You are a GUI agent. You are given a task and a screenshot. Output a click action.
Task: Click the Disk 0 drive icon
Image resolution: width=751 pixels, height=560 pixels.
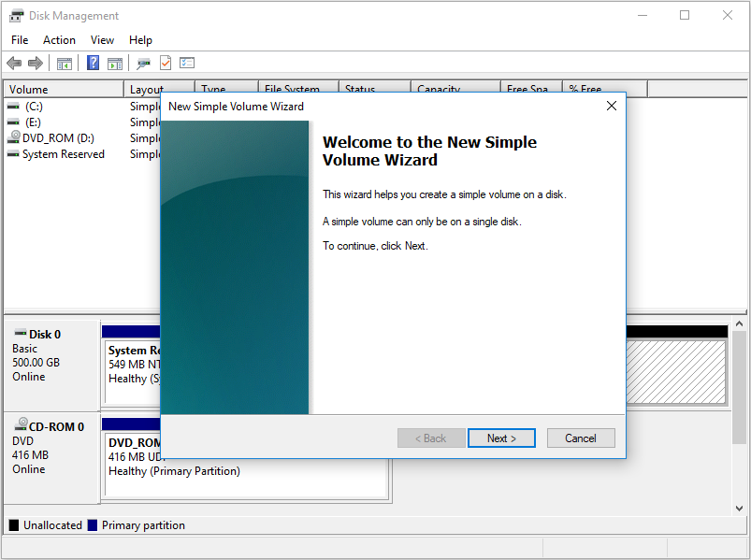point(21,333)
